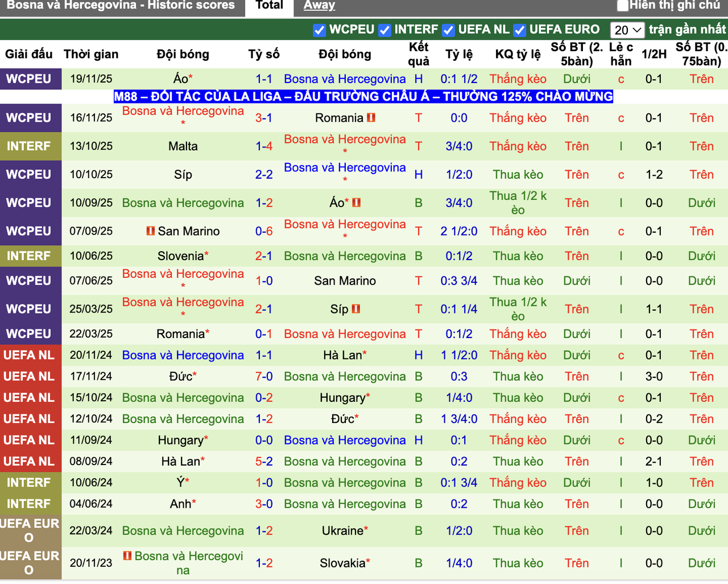Click the WCPEU league cell for 19/11/25
Screen dimensions: 728x584
click(x=31, y=79)
